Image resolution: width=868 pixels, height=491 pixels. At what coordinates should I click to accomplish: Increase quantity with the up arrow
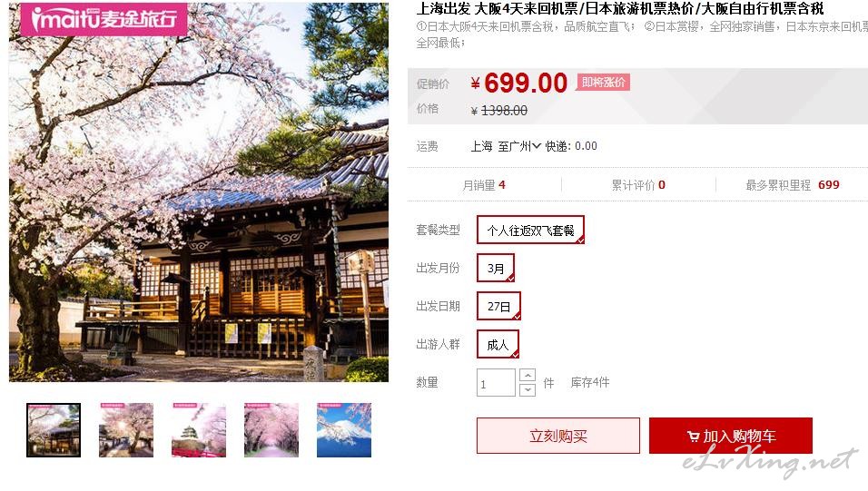click(x=528, y=376)
